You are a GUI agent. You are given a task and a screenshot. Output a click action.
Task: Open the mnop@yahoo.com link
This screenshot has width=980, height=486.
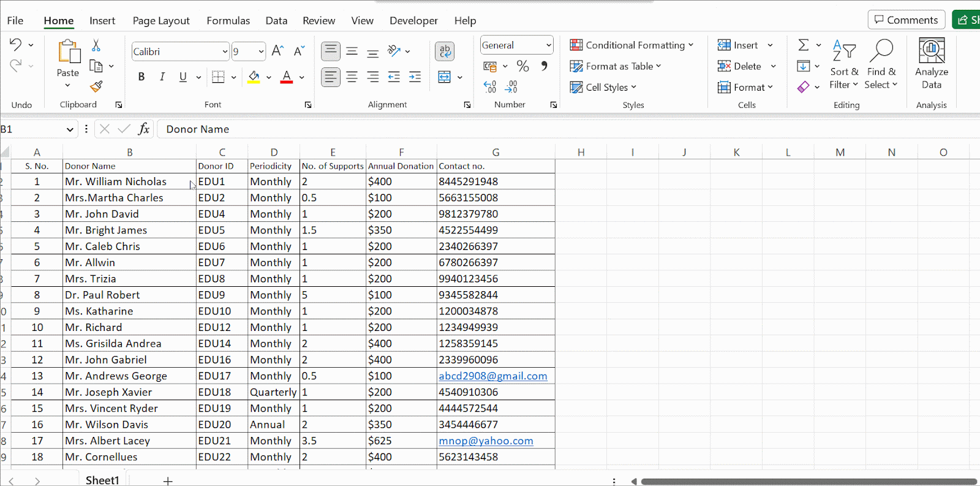point(486,441)
